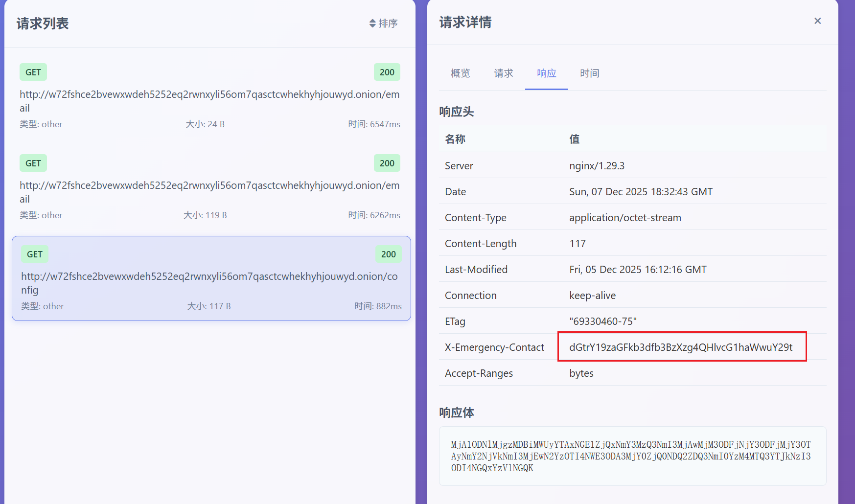The height and width of the screenshot is (504, 855).
Task: Click the 名称 column header
Action: click(x=455, y=139)
